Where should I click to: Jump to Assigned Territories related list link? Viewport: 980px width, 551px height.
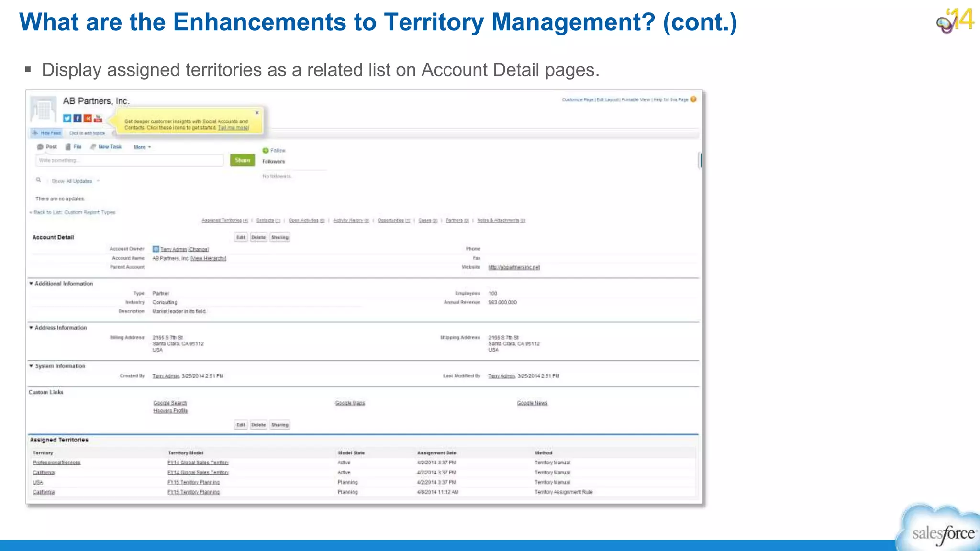225,220
